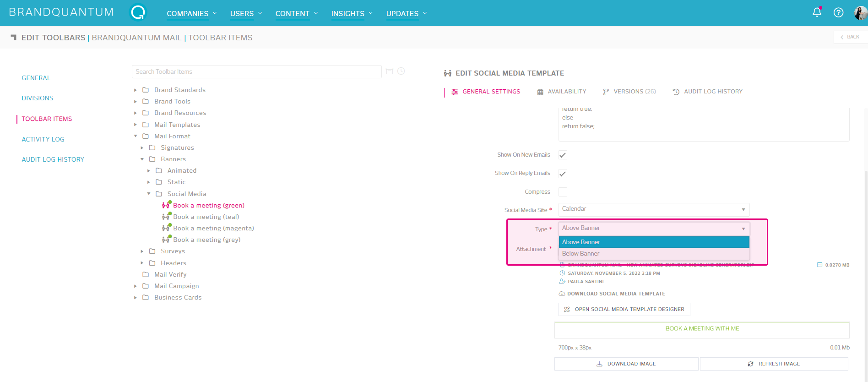Viewport: 868px width, 382px height.
Task: Open Social Media Template Designer
Action: point(624,309)
